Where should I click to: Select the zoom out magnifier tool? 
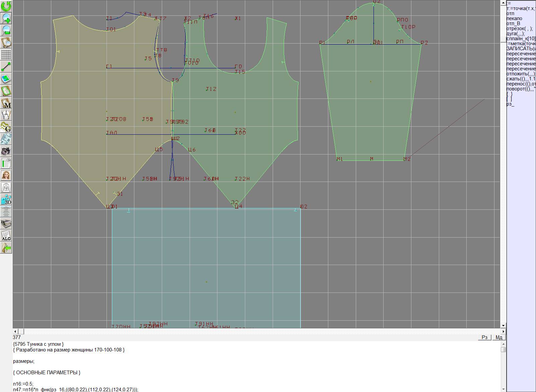(x=6, y=30)
